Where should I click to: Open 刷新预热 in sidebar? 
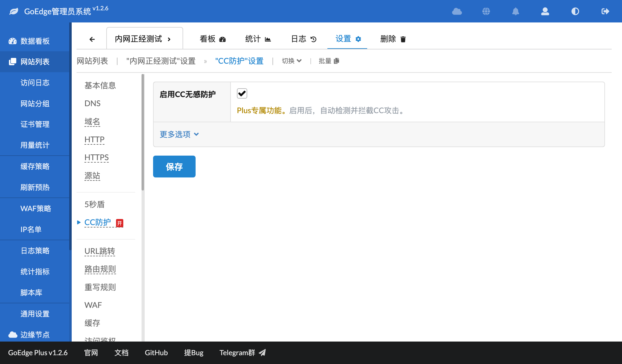(35, 187)
